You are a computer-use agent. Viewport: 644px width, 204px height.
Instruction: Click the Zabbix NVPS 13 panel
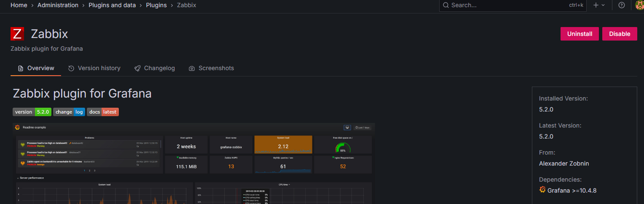pos(231,164)
